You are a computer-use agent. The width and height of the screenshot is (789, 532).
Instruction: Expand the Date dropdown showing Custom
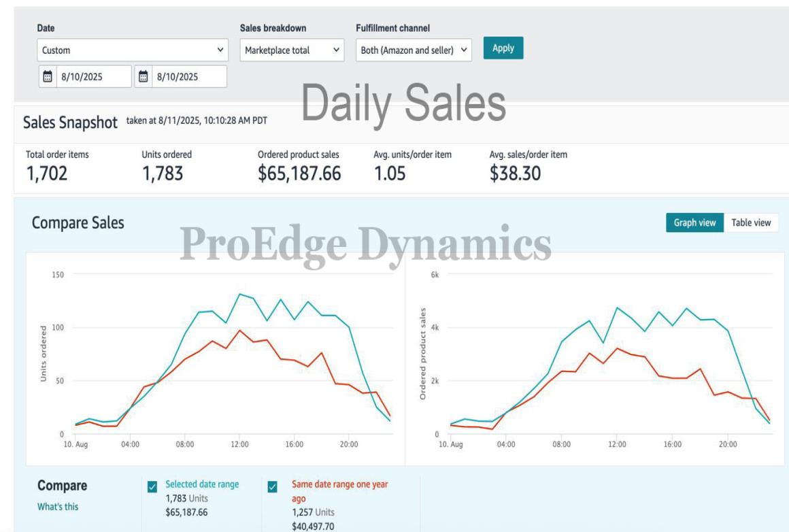[x=133, y=50]
